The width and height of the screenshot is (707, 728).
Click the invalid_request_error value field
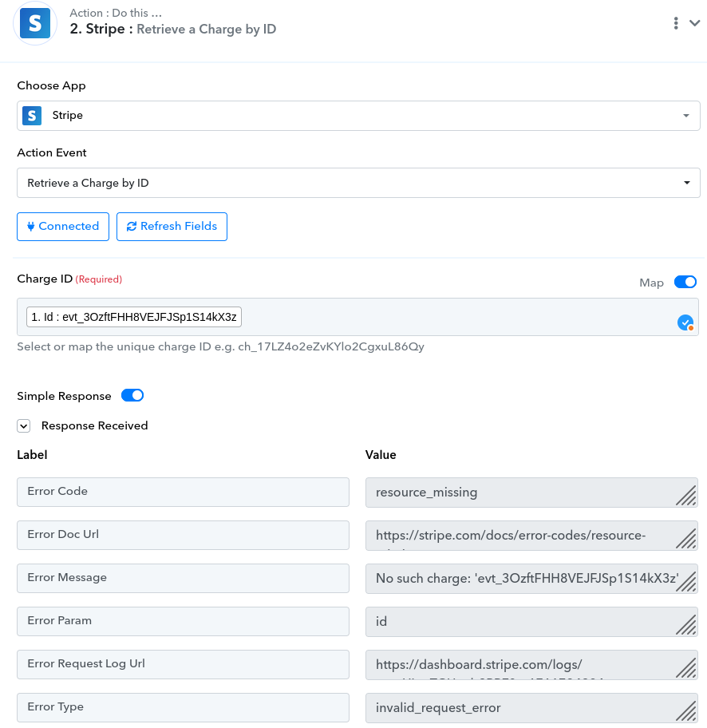click(x=531, y=708)
